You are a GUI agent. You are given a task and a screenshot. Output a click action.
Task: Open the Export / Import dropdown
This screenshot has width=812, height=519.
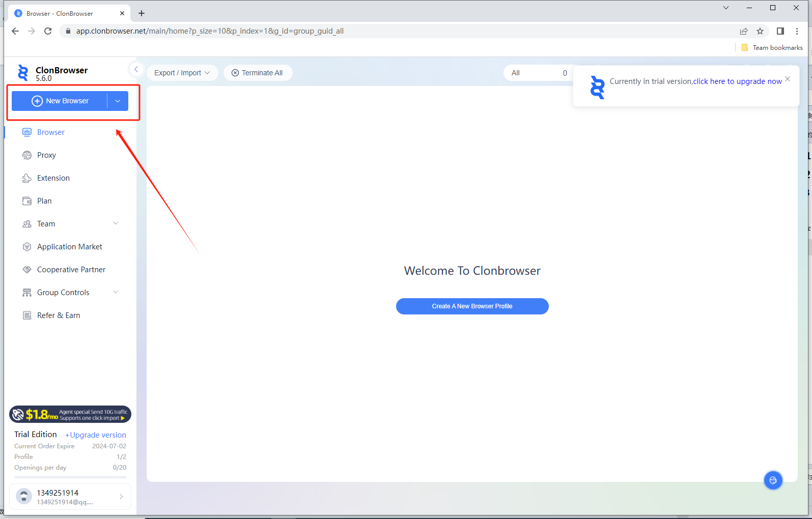pos(182,73)
